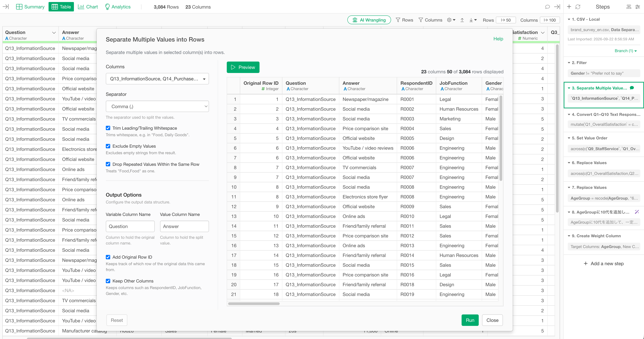
Task: Collapse the 9. Create Weight Column step
Action: pyautogui.click(x=569, y=236)
